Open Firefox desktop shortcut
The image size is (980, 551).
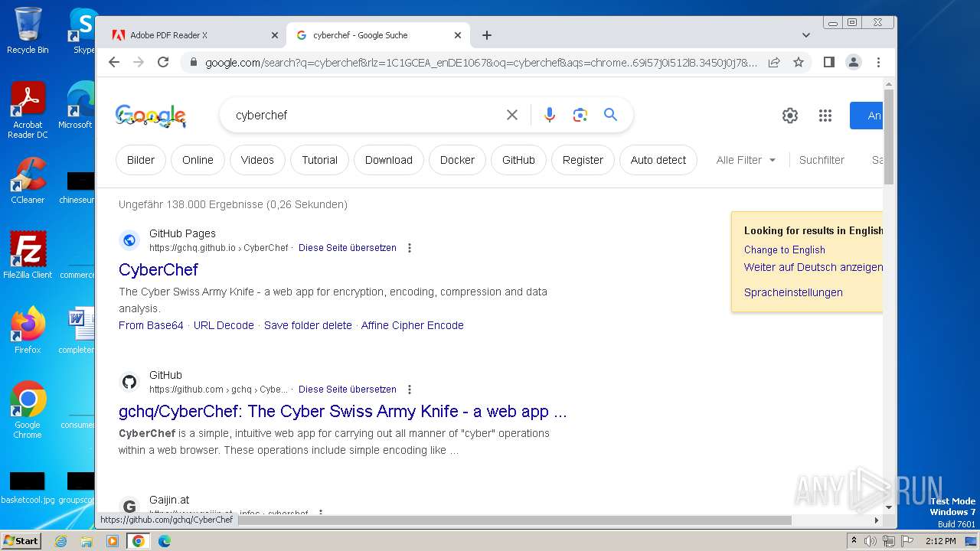click(28, 330)
